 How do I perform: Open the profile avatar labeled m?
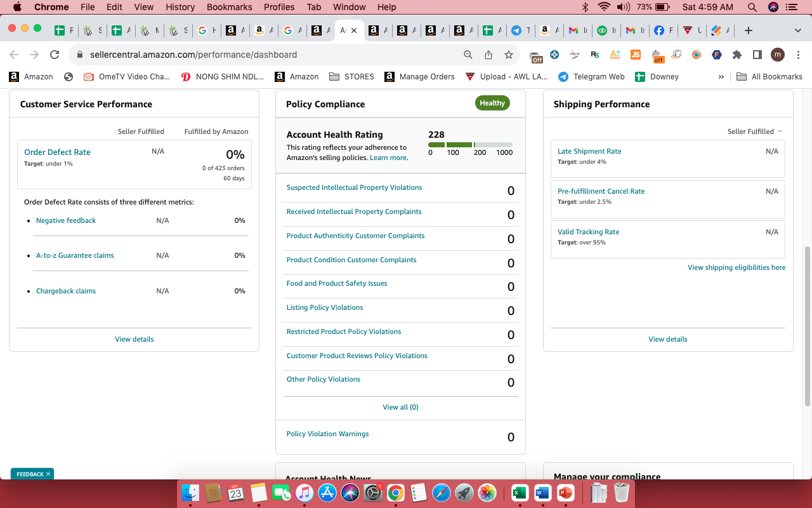click(778, 55)
